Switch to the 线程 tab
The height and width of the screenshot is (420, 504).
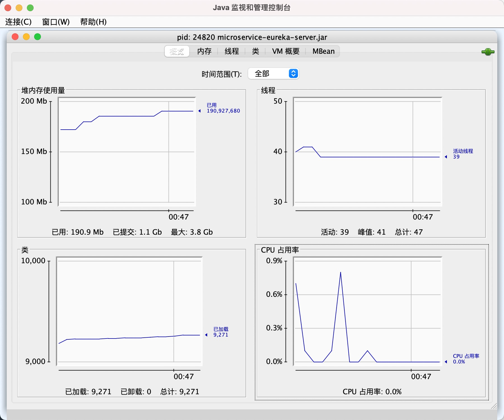(x=232, y=51)
